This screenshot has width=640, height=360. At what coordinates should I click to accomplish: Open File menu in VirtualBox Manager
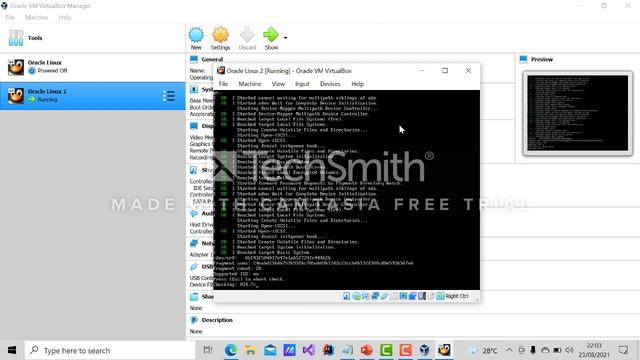click(10, 17)
